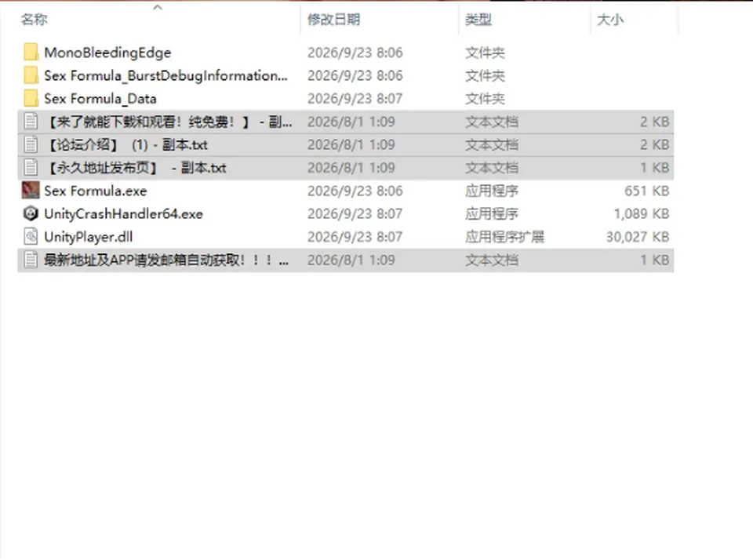Click the 1,089 KB size value
The height and width of the screenshot is (560, 753).
641,213
